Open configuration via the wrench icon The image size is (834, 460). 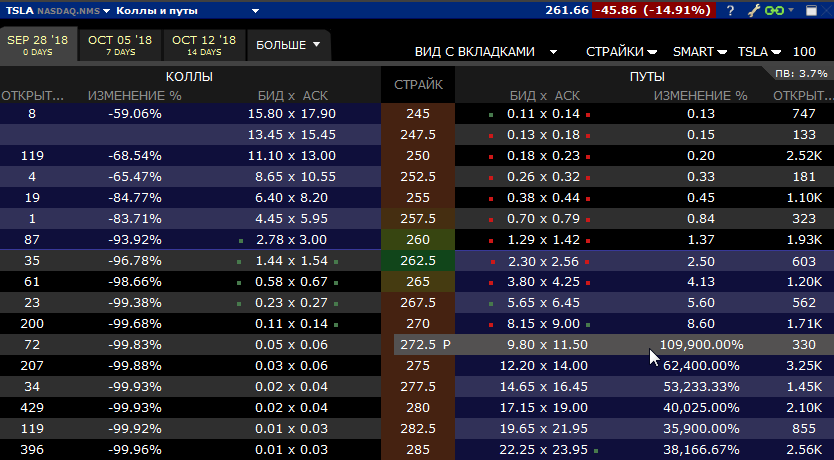(754, 10)
